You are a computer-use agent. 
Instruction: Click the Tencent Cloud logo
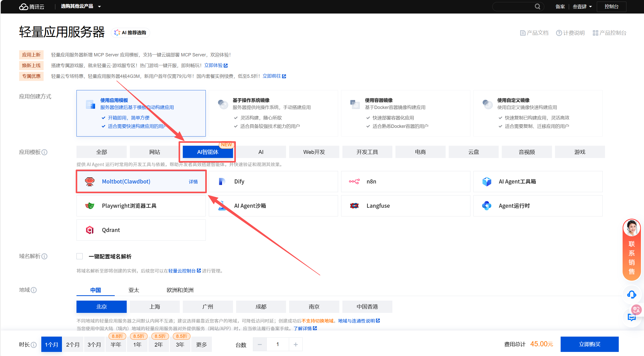click(x=32, y=7)
